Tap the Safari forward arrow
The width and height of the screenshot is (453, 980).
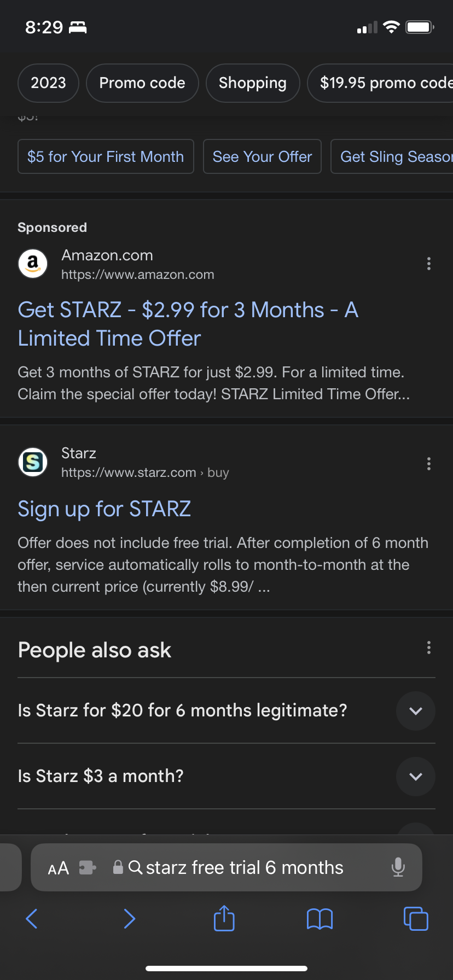(x=129, y=919)
